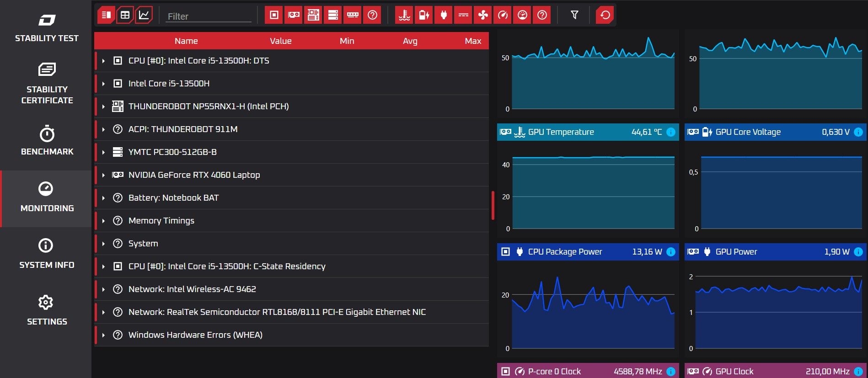
Task: Open the Settings page
Action: click(47, 311)
